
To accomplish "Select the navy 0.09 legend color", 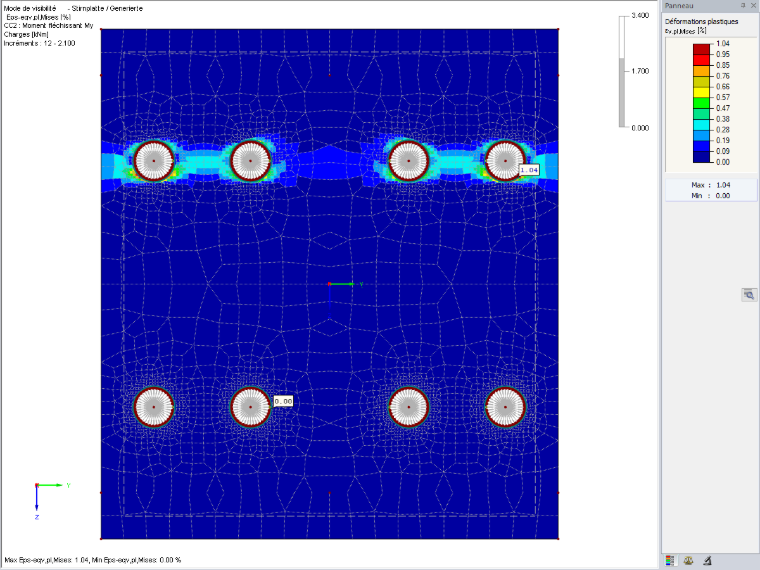I will tap(701, 157).
